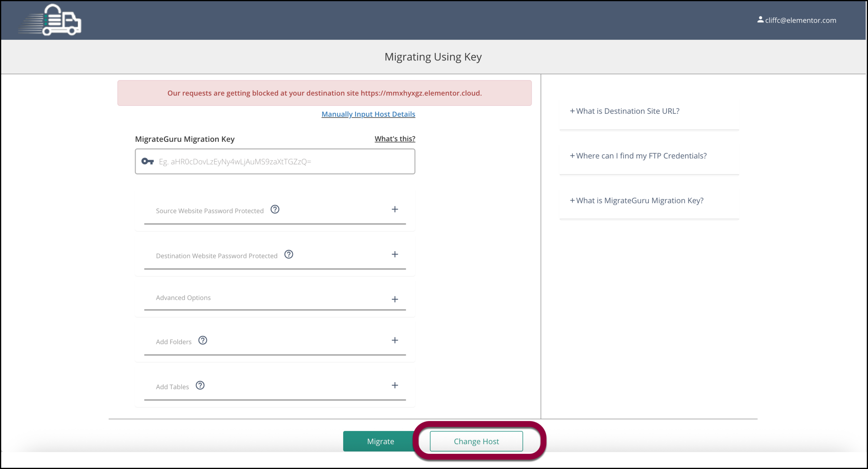Expand the Add Folders section

(395, 340)
